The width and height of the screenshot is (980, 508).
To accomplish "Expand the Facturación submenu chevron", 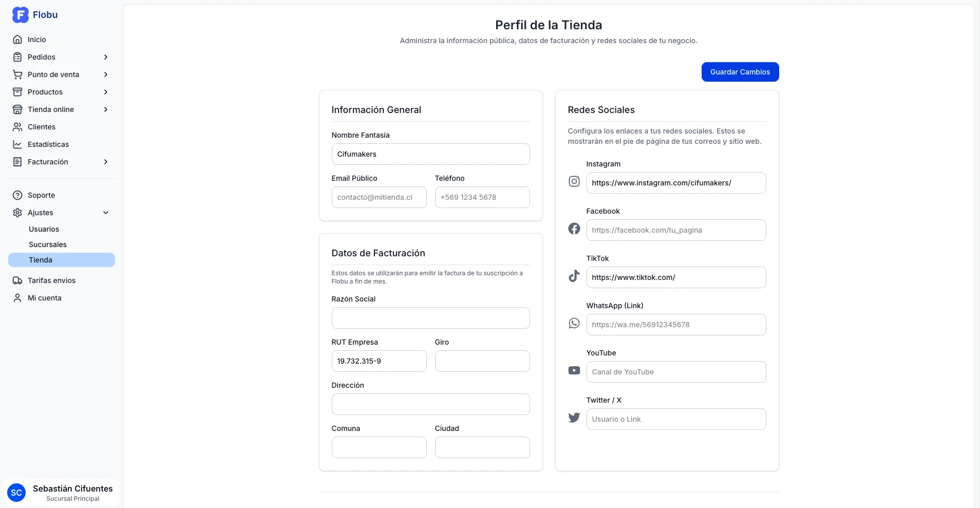I will pos(106,162).
